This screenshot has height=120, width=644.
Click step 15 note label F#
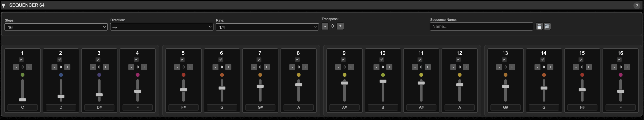pos(582,107)
